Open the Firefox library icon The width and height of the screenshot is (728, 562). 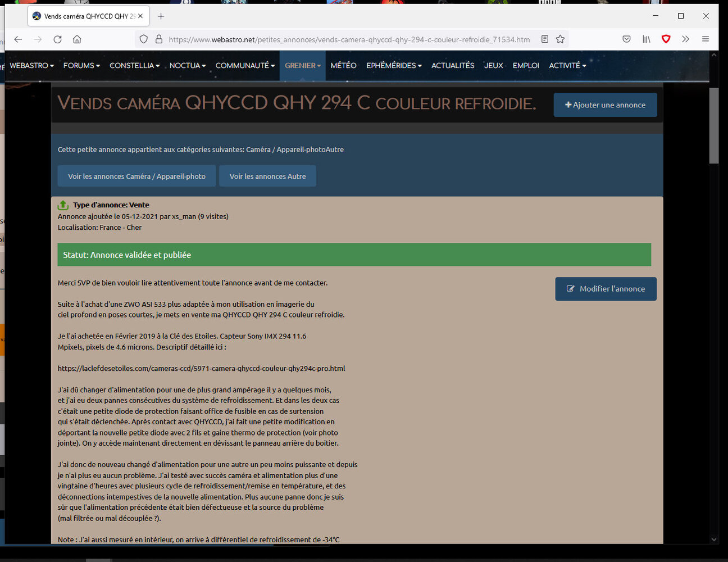[x=646, y=39]
